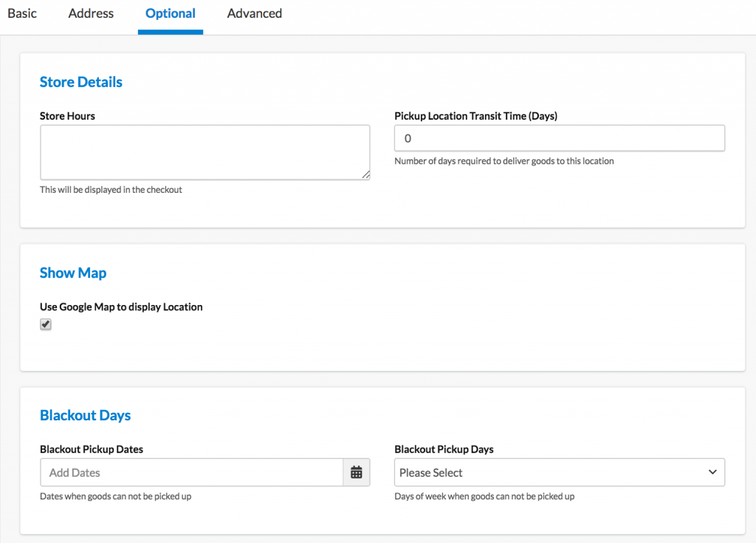Disable the map location checkbox under Show Map
The width and height of the screenshot is (756, 543).
[x=46, y=324]
